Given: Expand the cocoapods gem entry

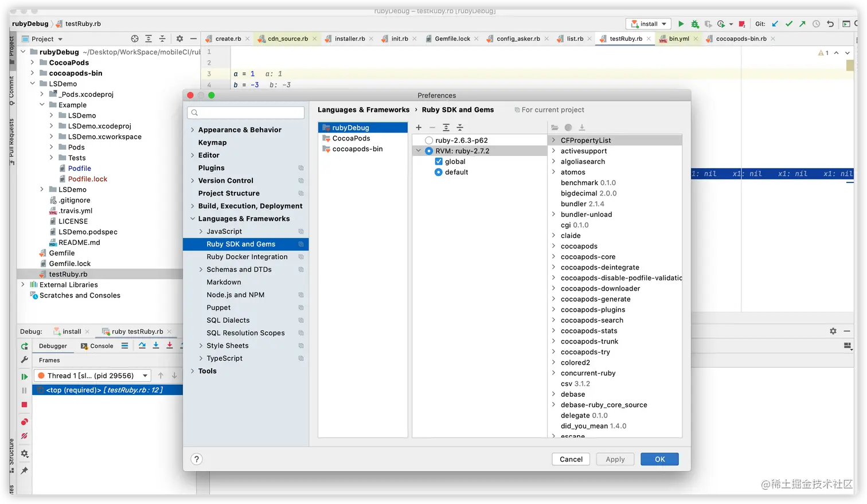Looking at the screenshot, I should click(554, 247).
